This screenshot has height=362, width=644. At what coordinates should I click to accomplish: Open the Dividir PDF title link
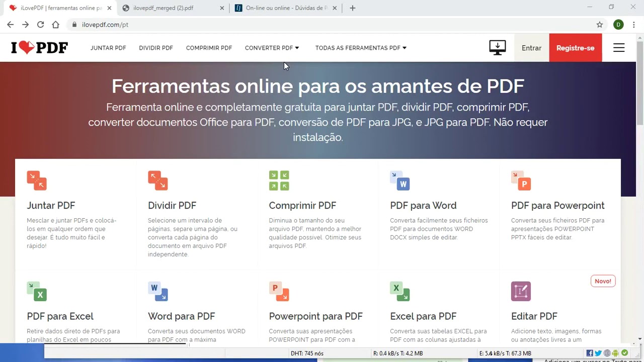172,205
